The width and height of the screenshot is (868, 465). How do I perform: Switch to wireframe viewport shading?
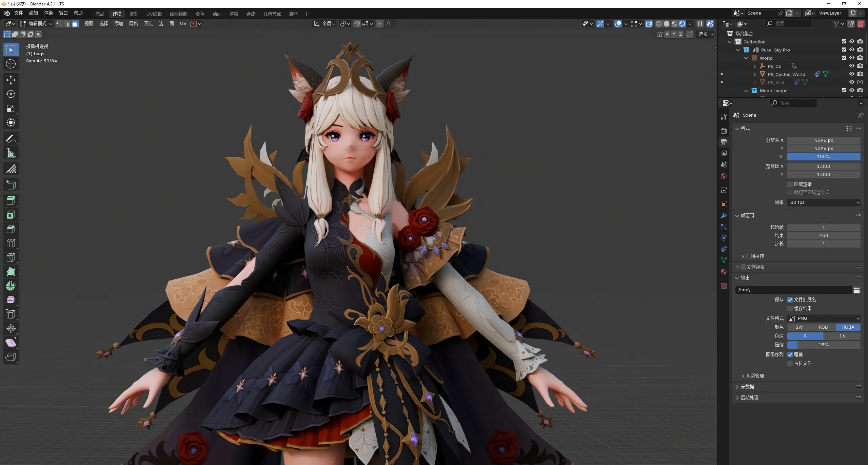(x=658, y=24)
